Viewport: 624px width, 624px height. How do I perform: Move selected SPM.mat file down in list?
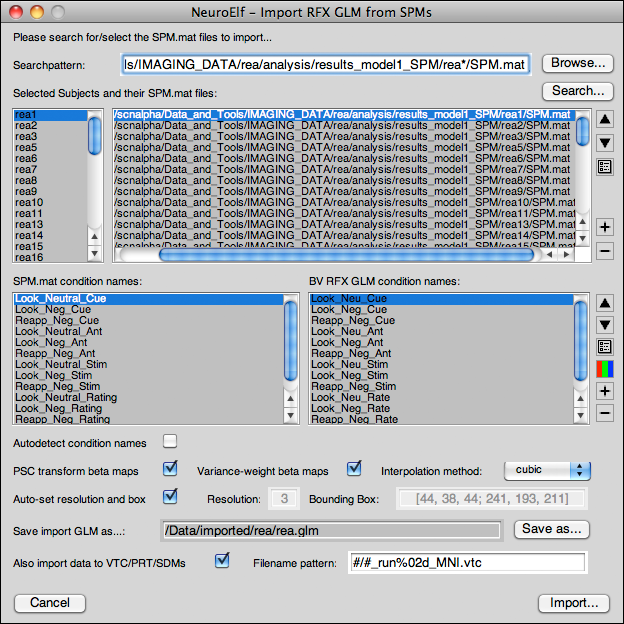point(604,143)
